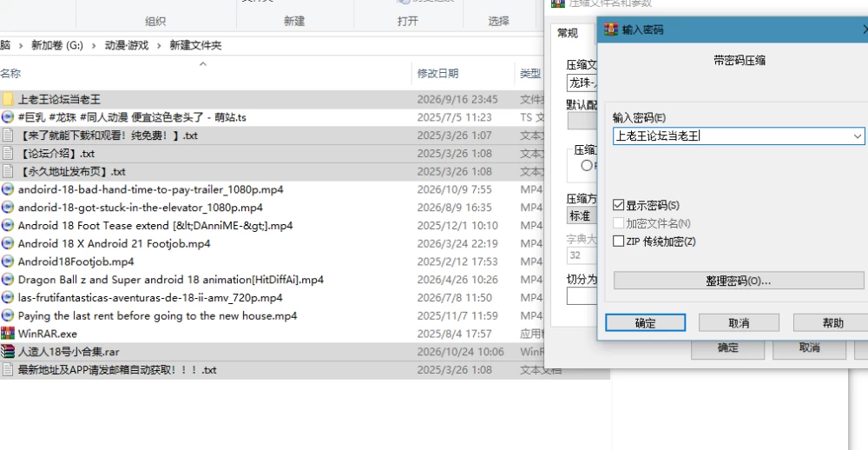Click the 打开 ribbon group label
868x450 pixels.
click(x=407, y=21)
